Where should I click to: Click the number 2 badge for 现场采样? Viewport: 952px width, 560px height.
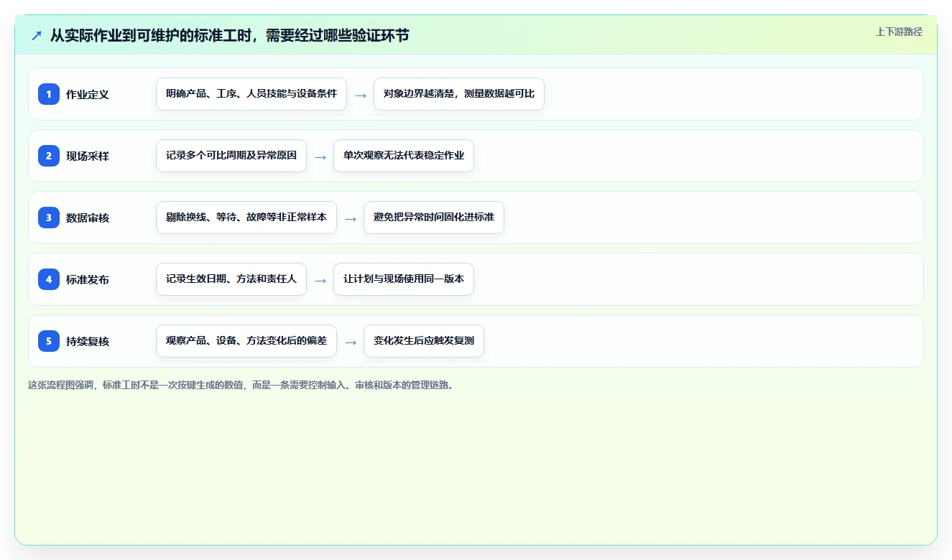tap(49, 156)
